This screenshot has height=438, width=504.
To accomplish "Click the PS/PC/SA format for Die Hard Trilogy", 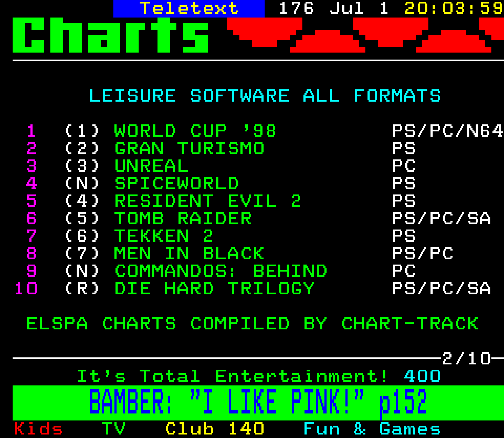I will (441, 289).
